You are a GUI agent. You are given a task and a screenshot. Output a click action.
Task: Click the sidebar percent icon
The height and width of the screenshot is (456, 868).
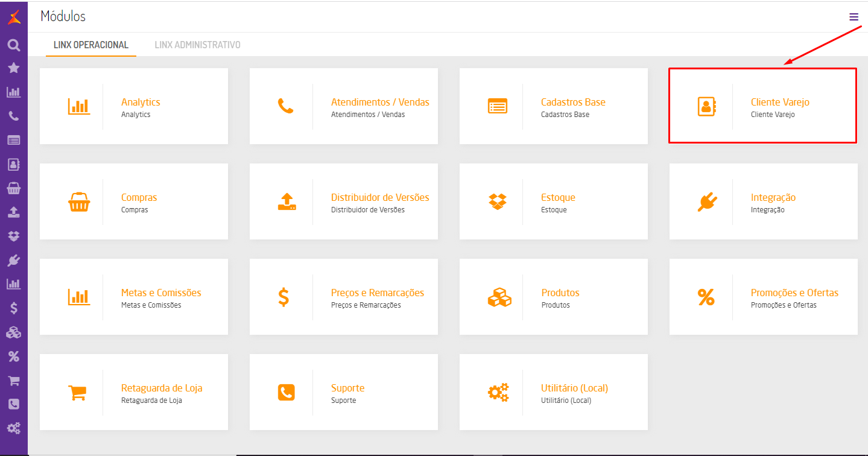pos(13,356)
